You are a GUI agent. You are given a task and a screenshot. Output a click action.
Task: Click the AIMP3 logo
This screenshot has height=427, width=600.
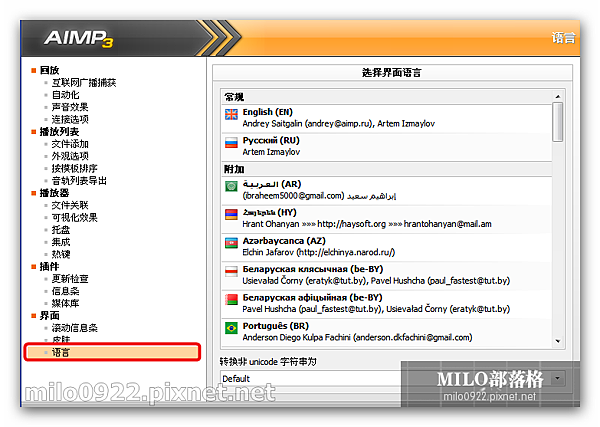pyautogui.click(x=78, y=39)
